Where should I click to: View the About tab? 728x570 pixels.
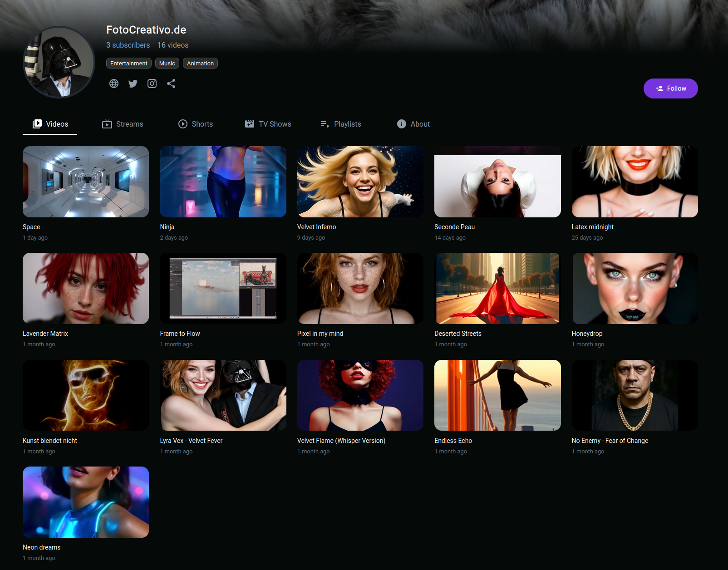pos(413,124)
